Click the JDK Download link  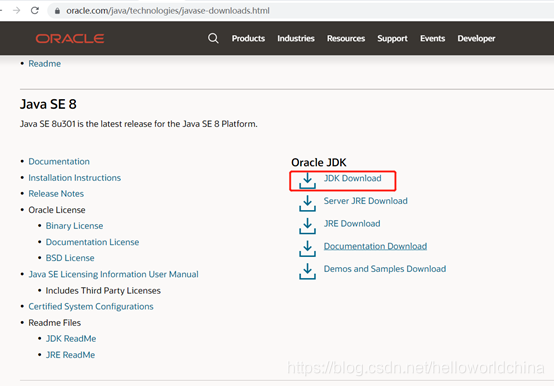pos(353,178)
